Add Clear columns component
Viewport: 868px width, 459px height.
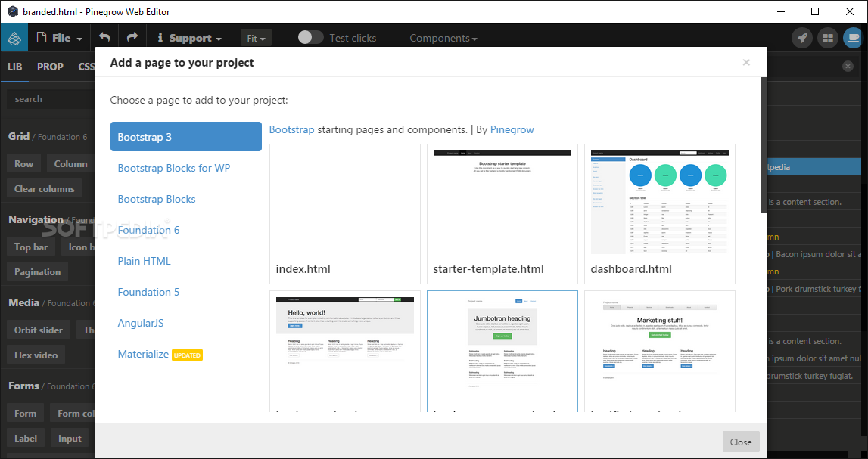pos(45,188)
